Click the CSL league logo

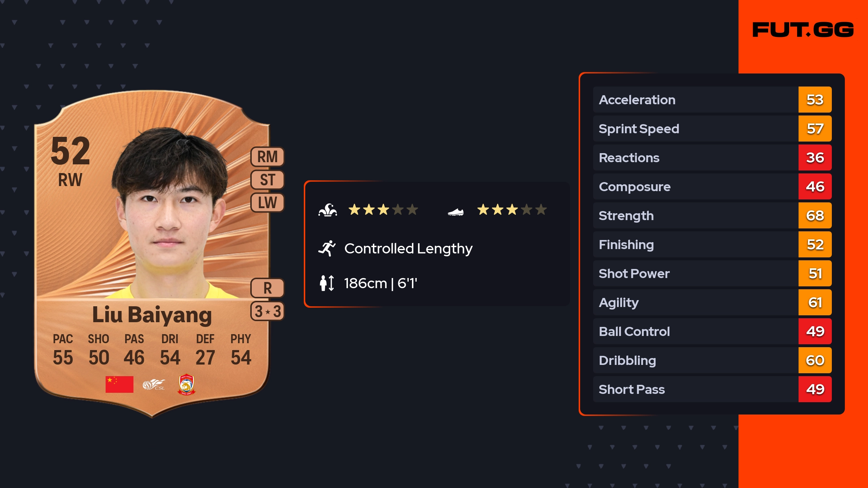tap(154, 384)
